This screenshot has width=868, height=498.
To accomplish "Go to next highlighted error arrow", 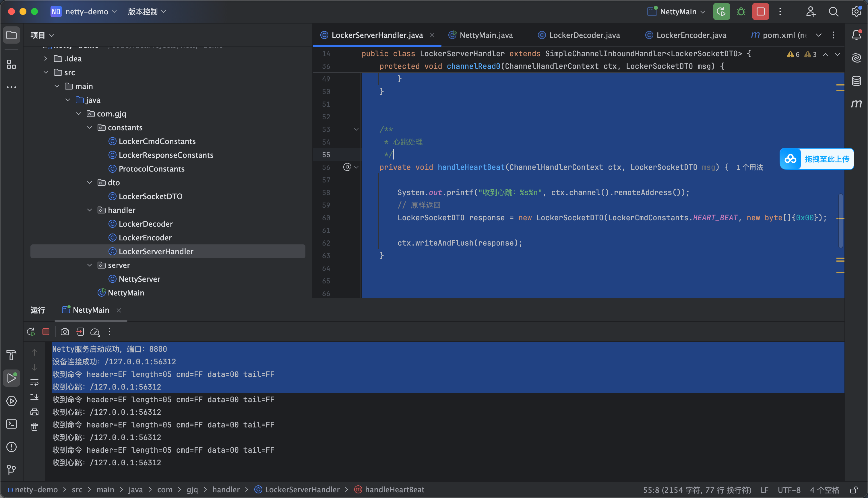I will pyautogui.click(x=838, y=55).
